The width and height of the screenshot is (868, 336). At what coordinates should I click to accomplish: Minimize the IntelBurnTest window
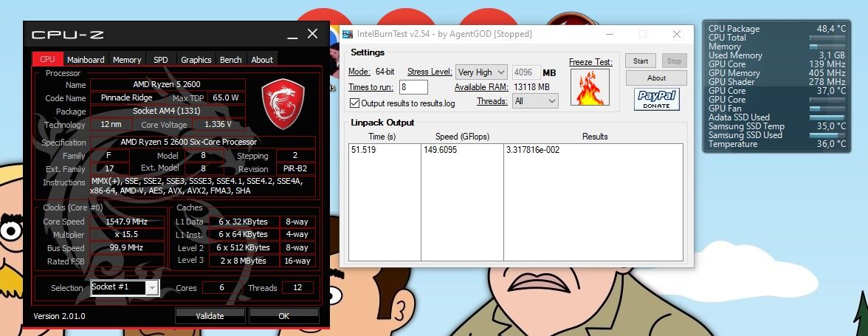pos(610,34)
